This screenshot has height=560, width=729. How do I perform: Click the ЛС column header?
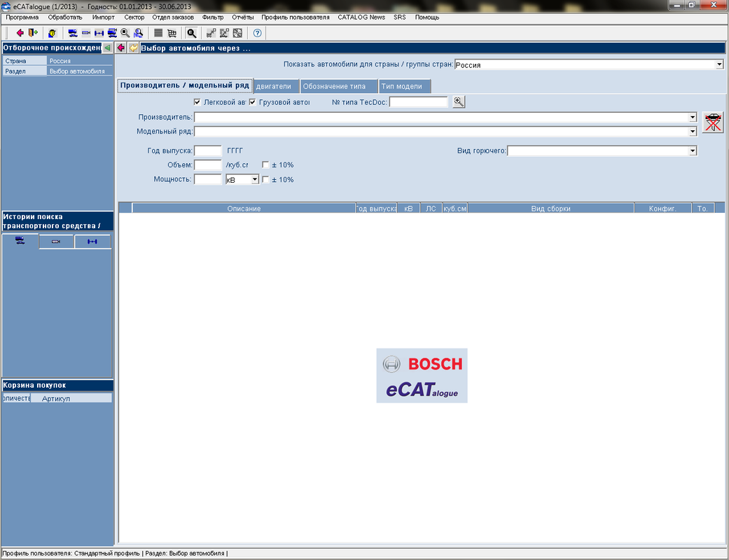pyautogui.click(x=431, y=209)
